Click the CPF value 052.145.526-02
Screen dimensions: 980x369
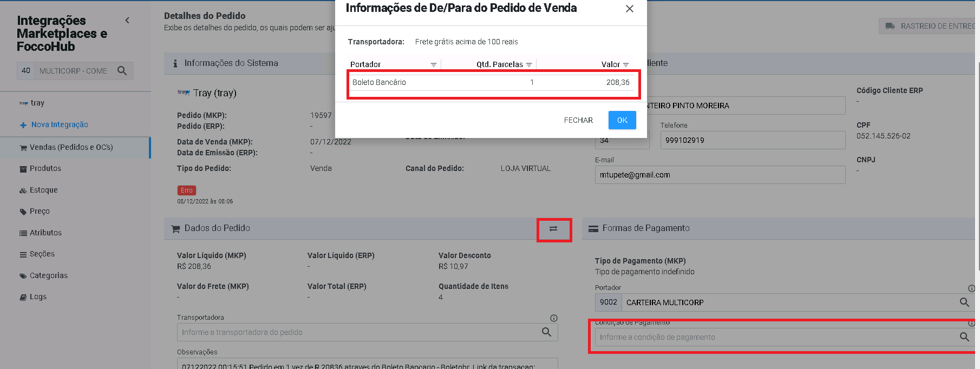(884, 136)
